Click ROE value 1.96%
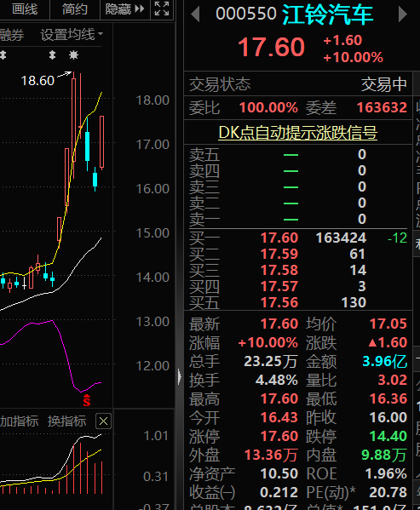 click(x=386, y=473)
